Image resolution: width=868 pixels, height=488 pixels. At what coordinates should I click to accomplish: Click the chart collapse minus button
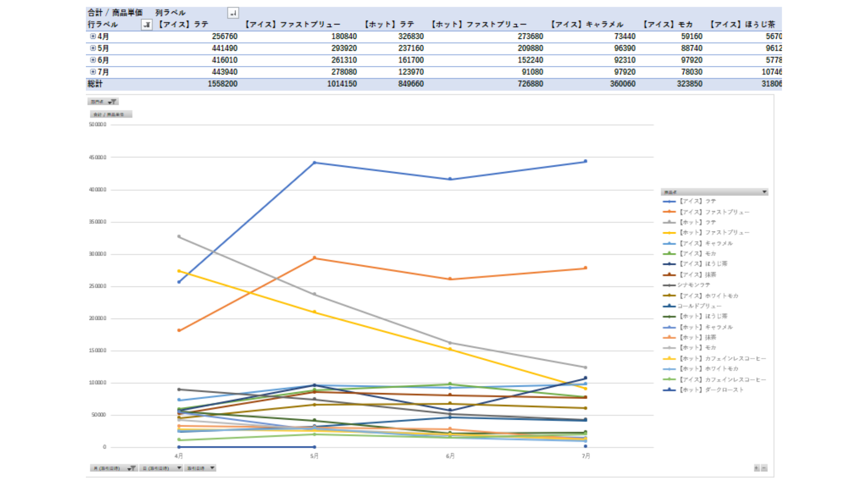point(764,468)
